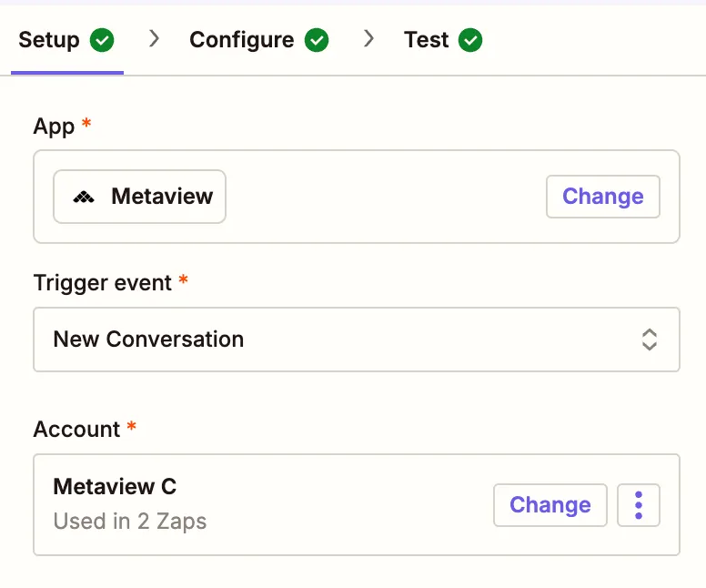Image resolution: width=706 pixels, height=588 pixels.
Task: Change the connected Metaview account
Action: [x=550, y=505]
